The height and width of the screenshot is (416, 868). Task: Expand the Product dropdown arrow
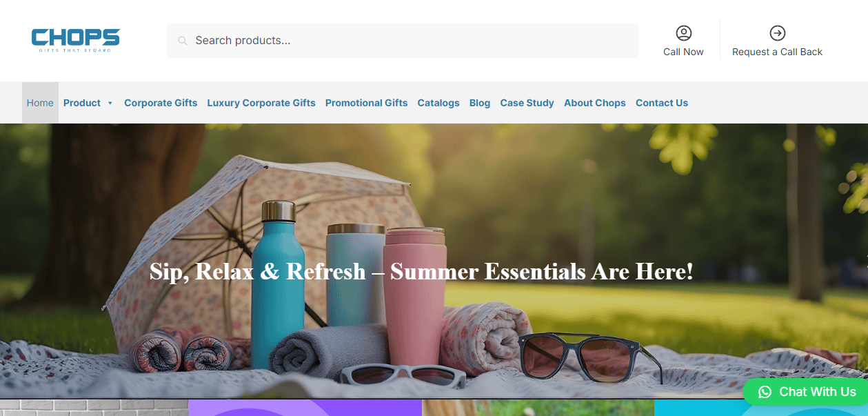tap(110, 103)
